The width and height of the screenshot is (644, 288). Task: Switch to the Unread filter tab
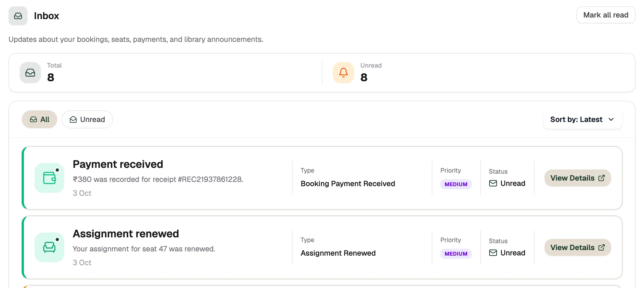(87, 119)
